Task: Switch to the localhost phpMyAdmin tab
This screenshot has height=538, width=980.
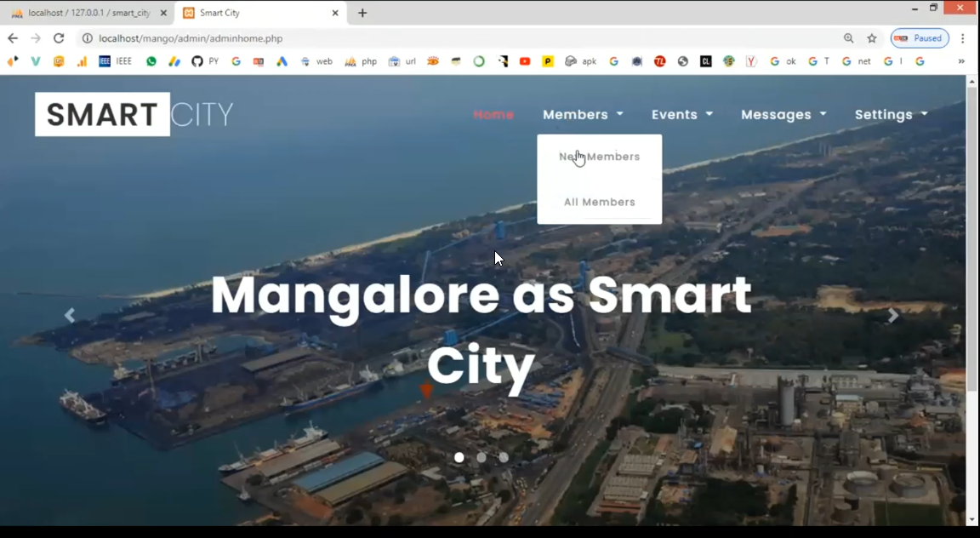Action: tap(85, 13)
